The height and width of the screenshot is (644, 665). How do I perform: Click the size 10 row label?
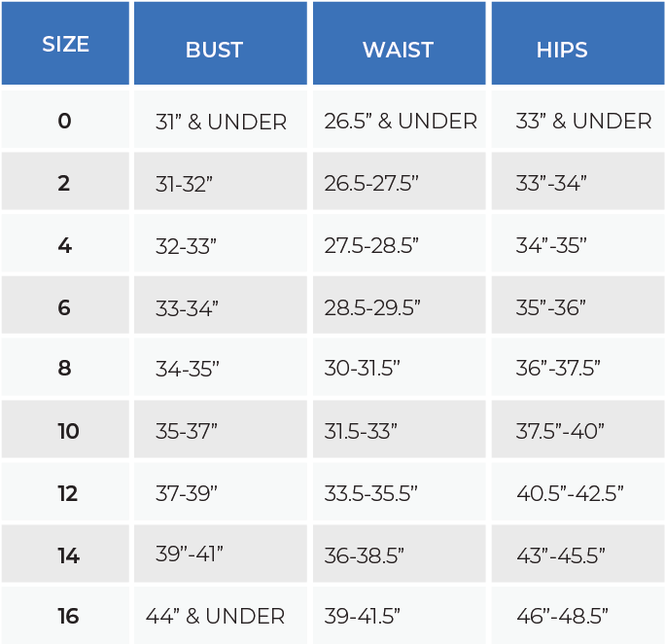click(68, 432)
